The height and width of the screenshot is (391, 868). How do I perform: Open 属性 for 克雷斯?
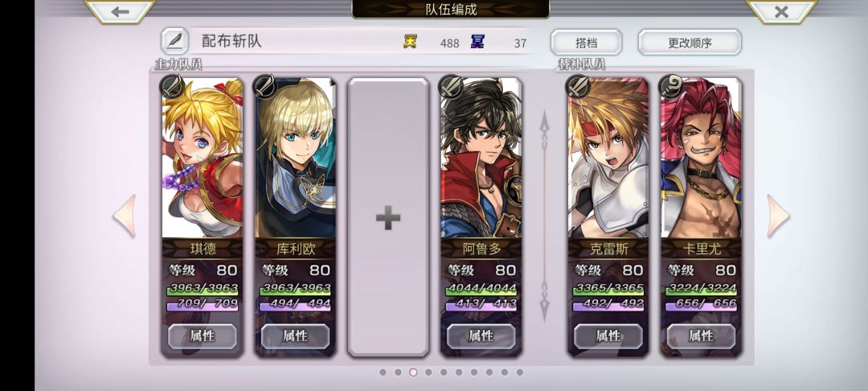[x=608, y=336]
